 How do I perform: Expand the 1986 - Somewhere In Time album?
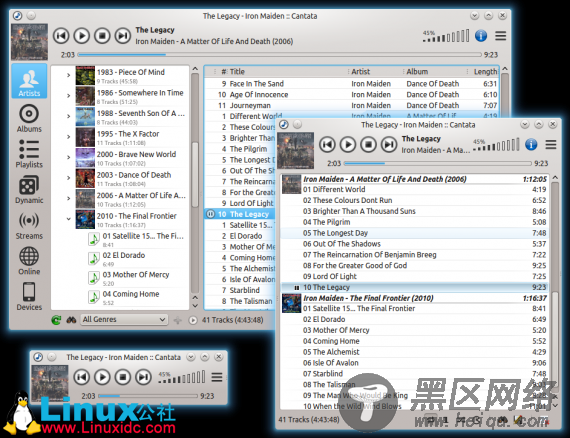[68, 96]
